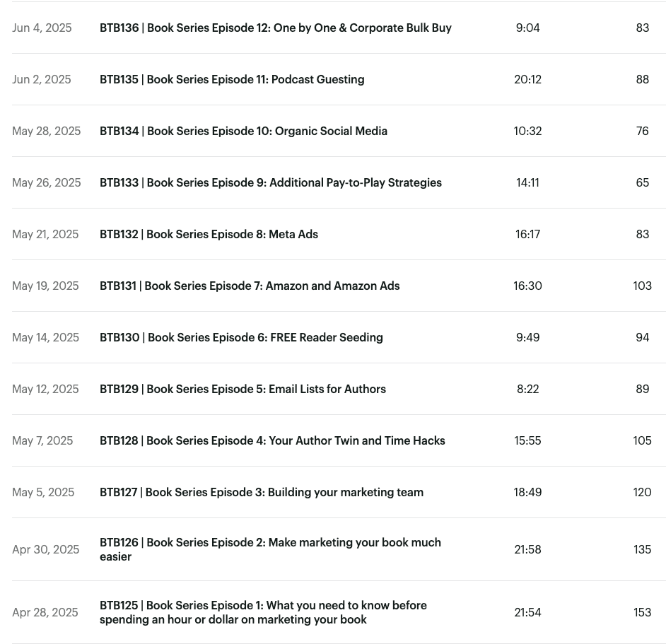Click the 153 play count for BTB125

click(642, 613)
